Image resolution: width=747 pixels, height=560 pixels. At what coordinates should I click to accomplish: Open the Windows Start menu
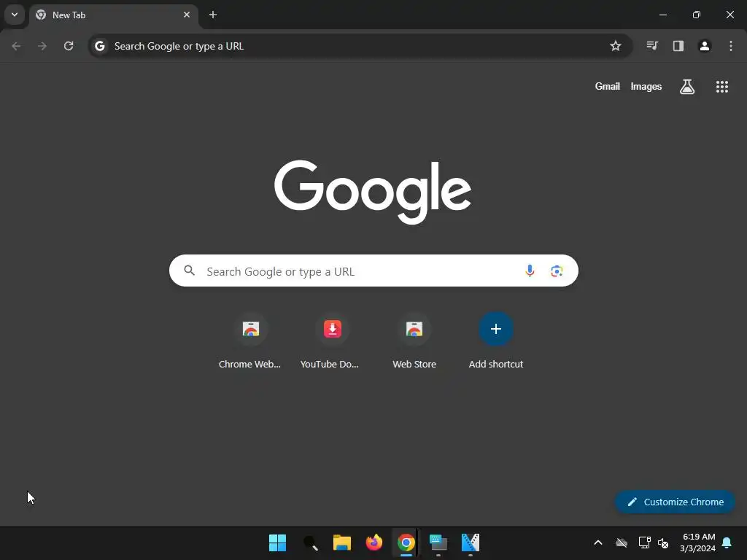pyautogui.click(x=277, y=542)
